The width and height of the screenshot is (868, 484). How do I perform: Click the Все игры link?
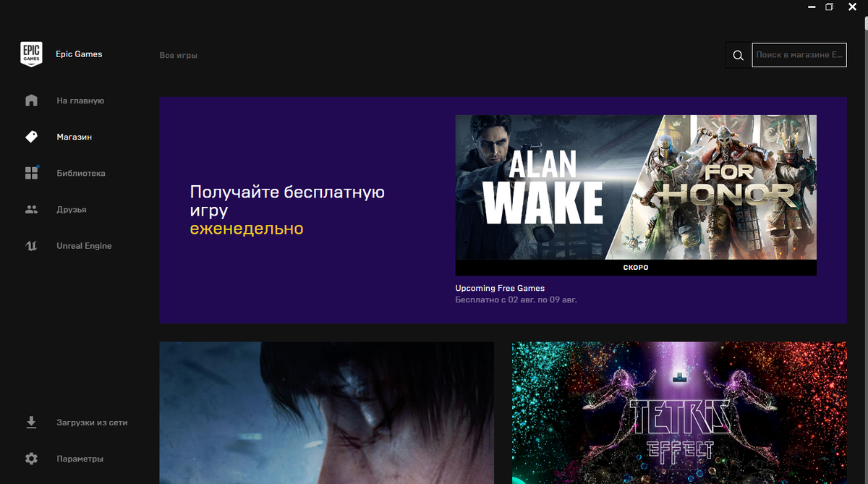[178, 55]
